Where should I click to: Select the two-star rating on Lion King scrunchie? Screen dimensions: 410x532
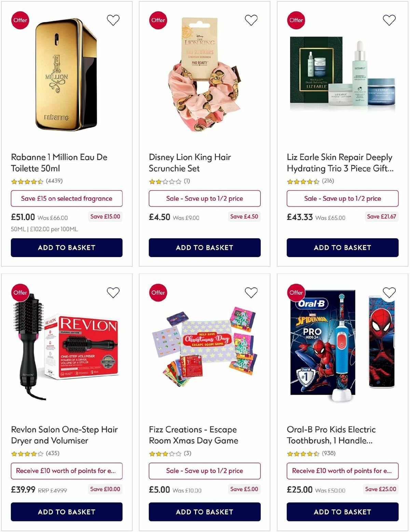(x=164, y=182)
